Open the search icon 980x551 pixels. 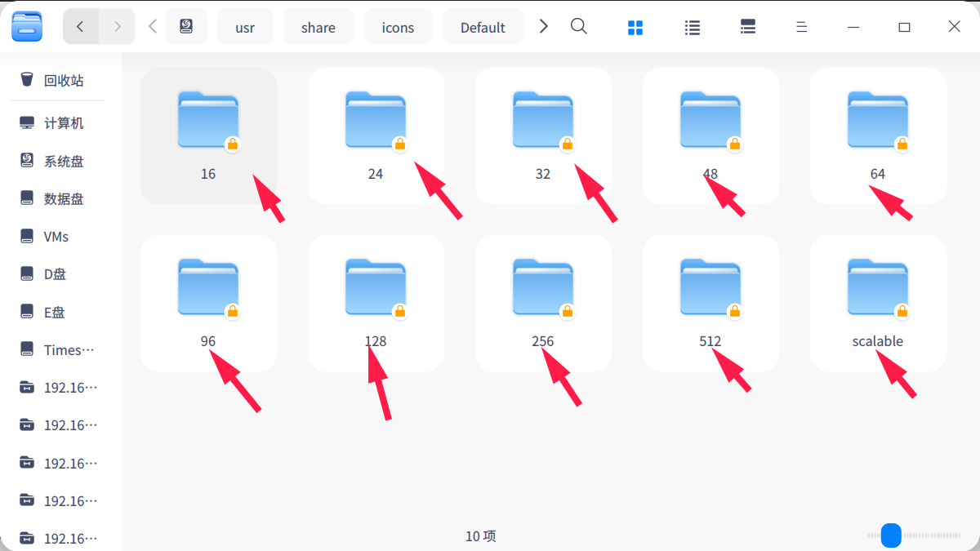tap(578, 26)
